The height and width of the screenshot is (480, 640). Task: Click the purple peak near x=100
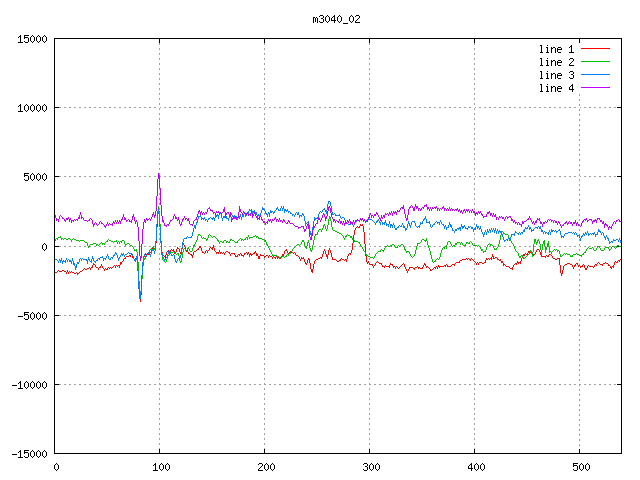(158, 175)
